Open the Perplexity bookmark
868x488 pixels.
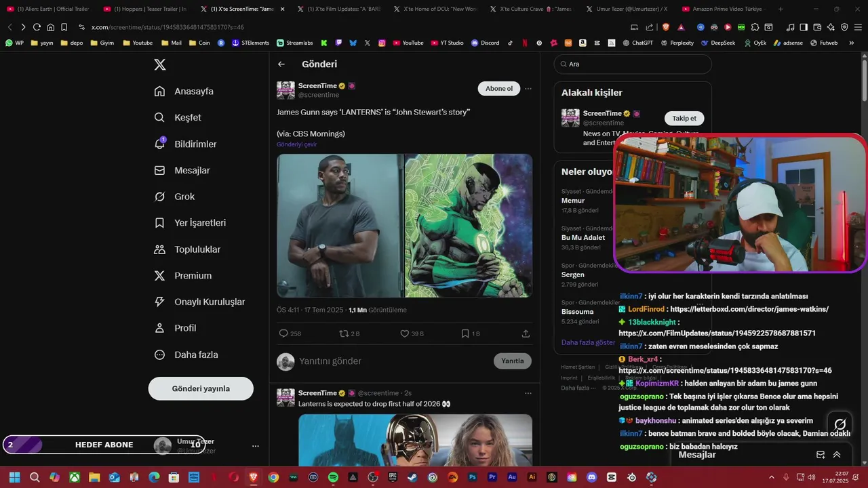pos(677,43)
